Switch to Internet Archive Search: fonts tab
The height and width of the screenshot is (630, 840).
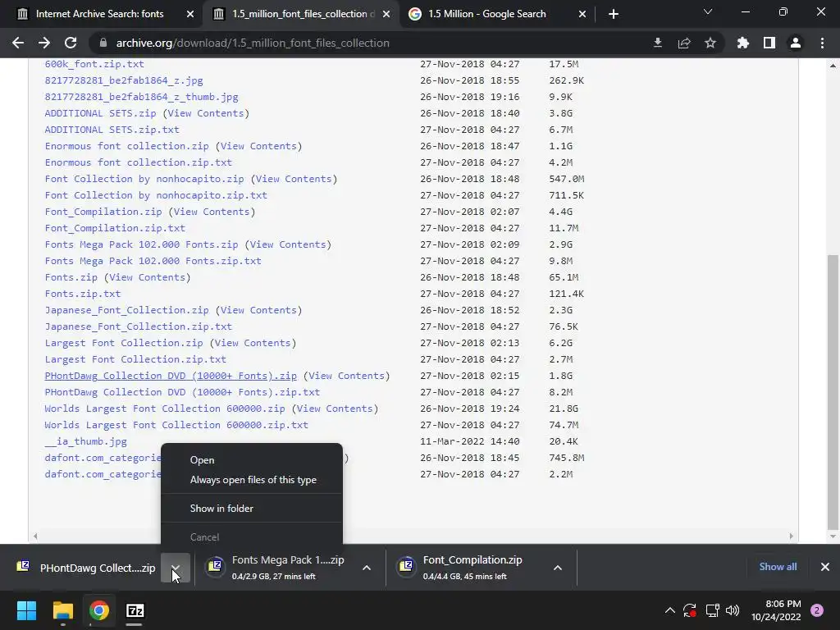tap(99, 14)
